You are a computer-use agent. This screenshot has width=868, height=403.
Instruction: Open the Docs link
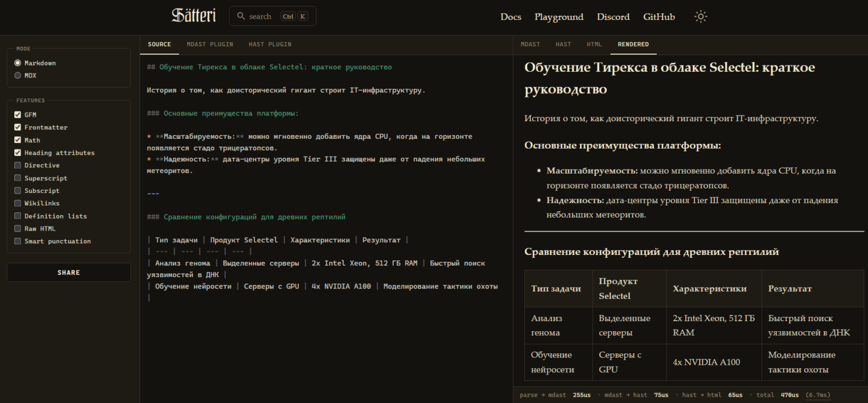point(511,17)
